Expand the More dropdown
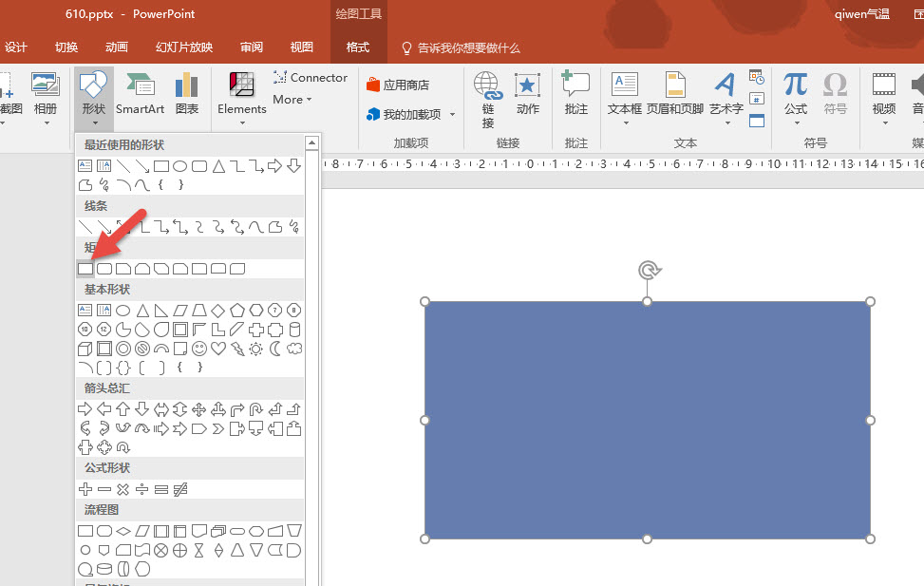924x586 pixels. [x=292, y=100]
